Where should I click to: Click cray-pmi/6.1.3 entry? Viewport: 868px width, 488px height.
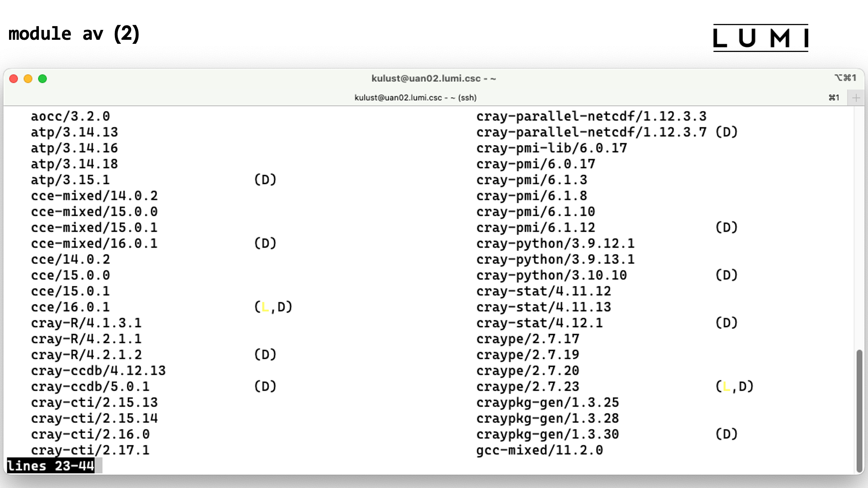tap(532, 180)
